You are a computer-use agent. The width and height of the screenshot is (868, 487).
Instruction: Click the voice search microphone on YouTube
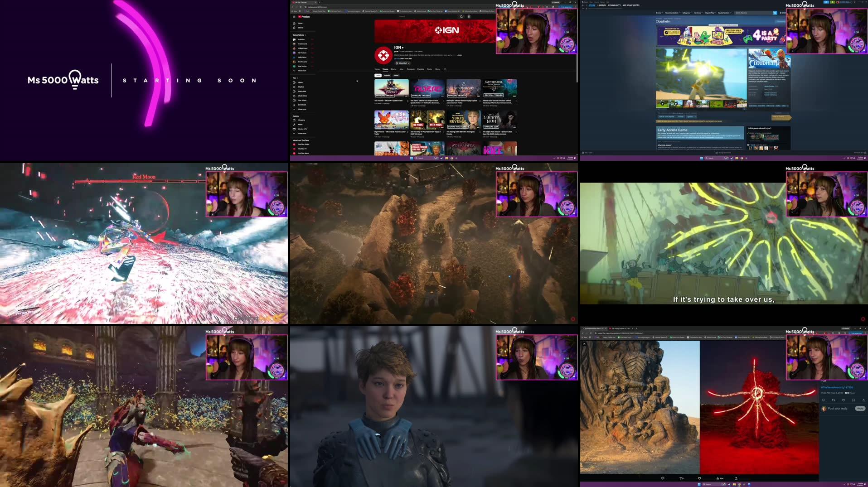469,16
